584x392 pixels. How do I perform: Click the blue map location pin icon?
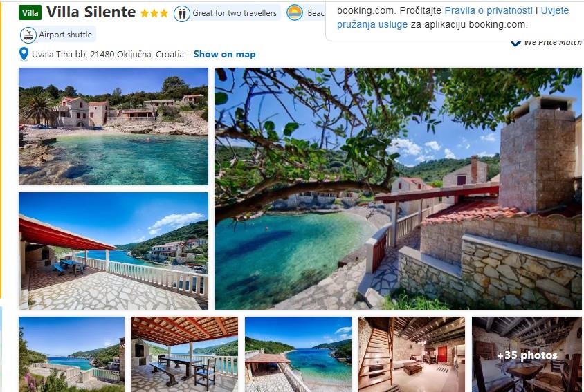click(x=24, y=55)
